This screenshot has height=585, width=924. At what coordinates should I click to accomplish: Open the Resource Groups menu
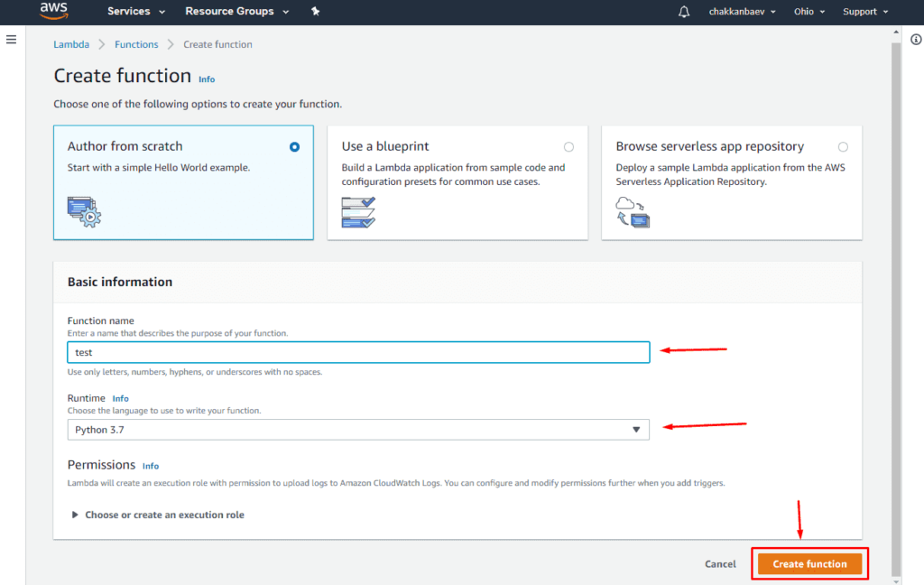pos(236,12)
